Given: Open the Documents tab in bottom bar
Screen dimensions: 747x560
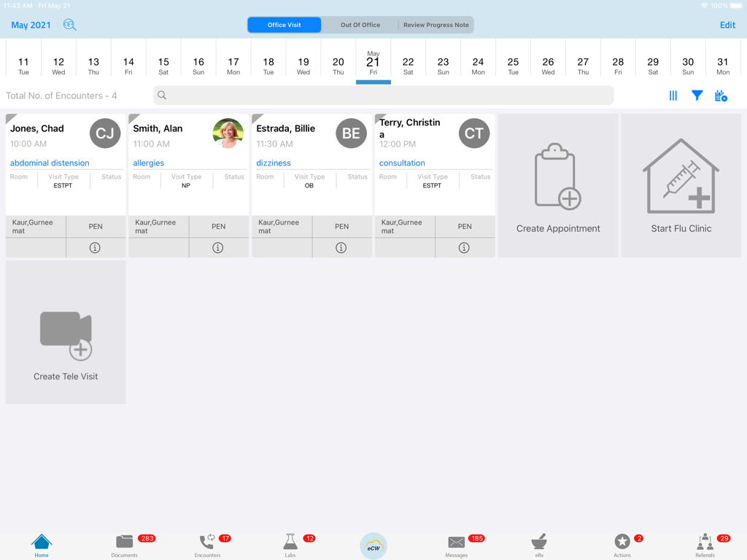Looking at the screenshot, I should [x=124, y=542].
